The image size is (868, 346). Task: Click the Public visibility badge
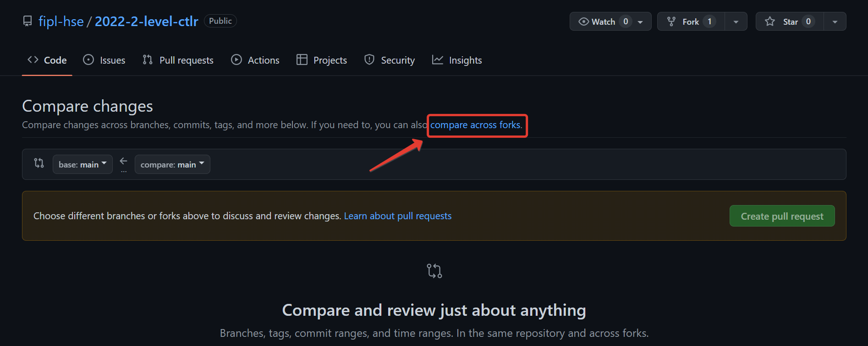click(220, 21)
